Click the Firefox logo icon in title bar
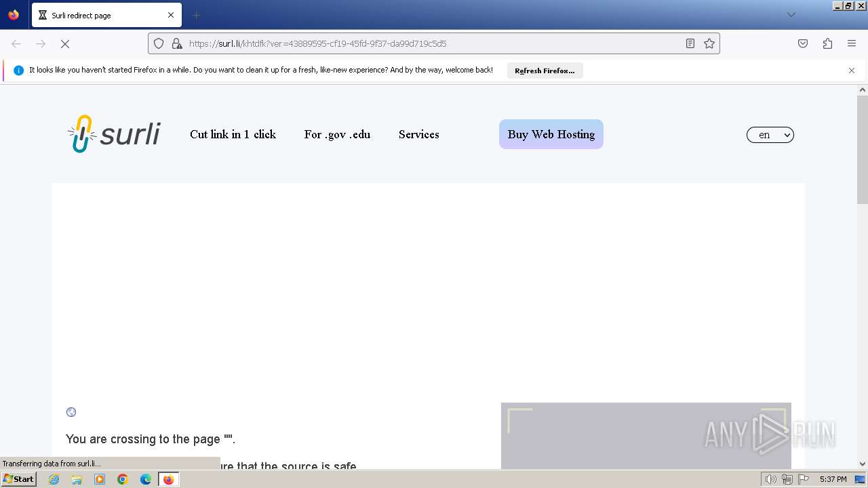868x488 pixels. 14,14
